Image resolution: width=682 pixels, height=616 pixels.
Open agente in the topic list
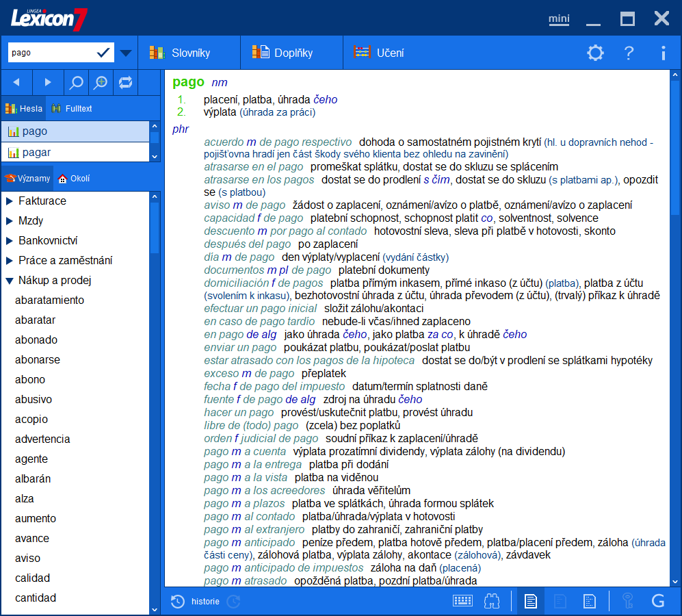pyautogui.click(x=31, y=459)
